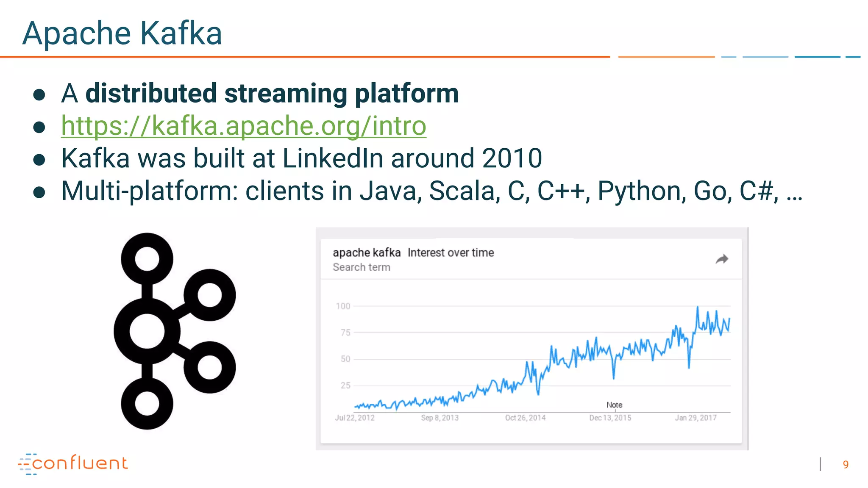This screenshot has height=488, width=868.
Task: Click the Note marker on the chart
Action: tap(614, 405)
